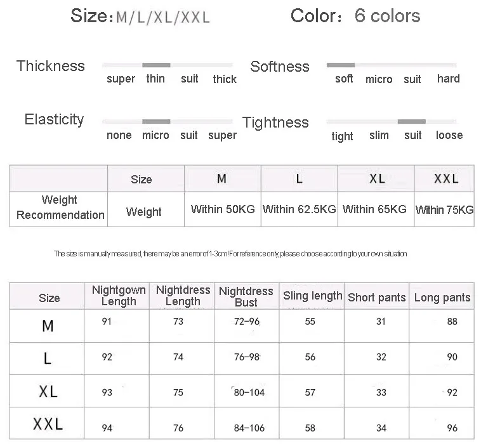Image resolution: width=481 pixels, height=448 pixels.
Task: Choose the "none" option under Elasticity
Action: pos(119,135)
